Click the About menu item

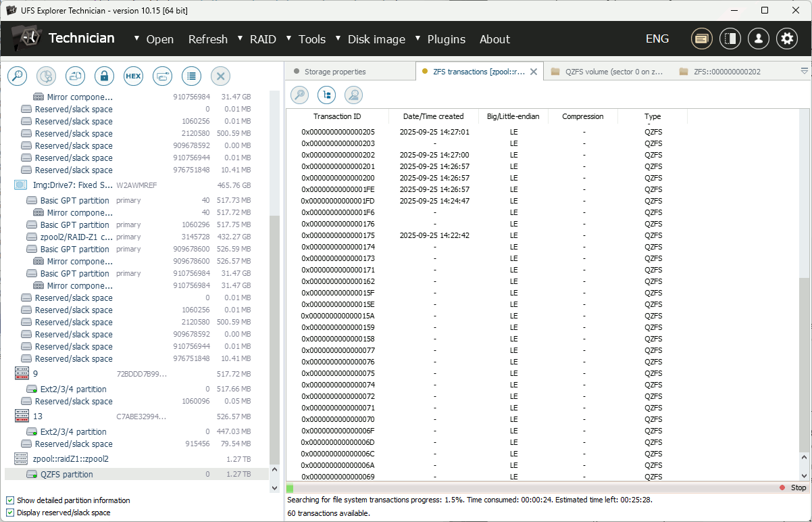pos(494,39)
